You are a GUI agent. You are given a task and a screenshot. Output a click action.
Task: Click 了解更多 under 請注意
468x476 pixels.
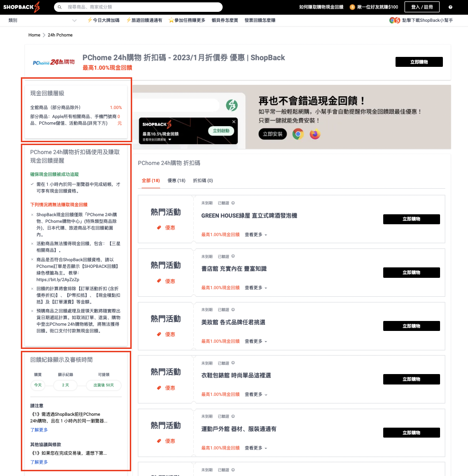(39, 430)
